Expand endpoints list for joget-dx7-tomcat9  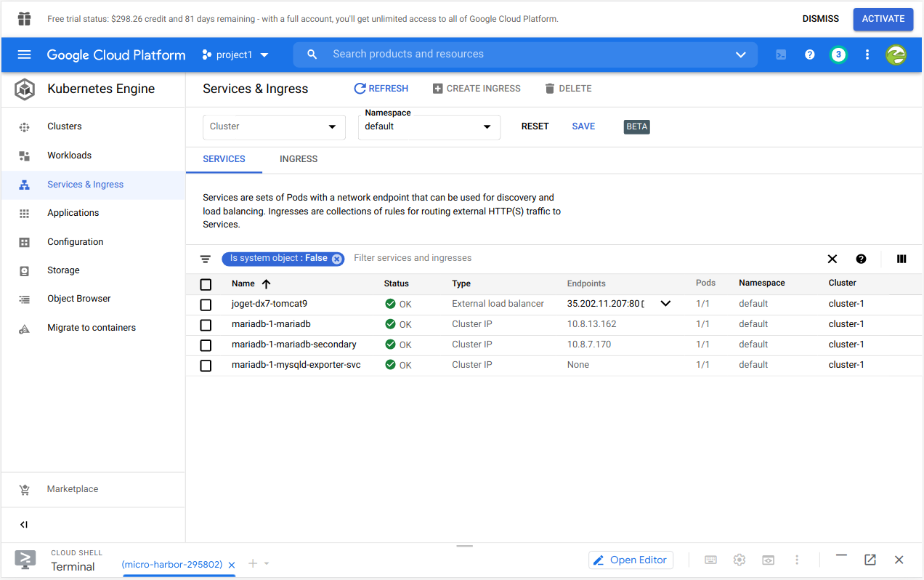coord(665,304)
